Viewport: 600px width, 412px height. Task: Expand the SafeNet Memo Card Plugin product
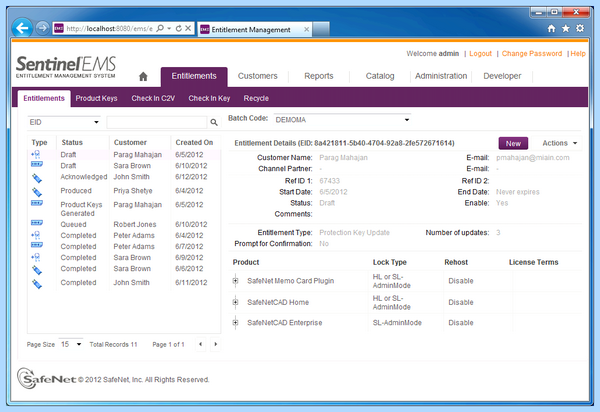point(235,281)
